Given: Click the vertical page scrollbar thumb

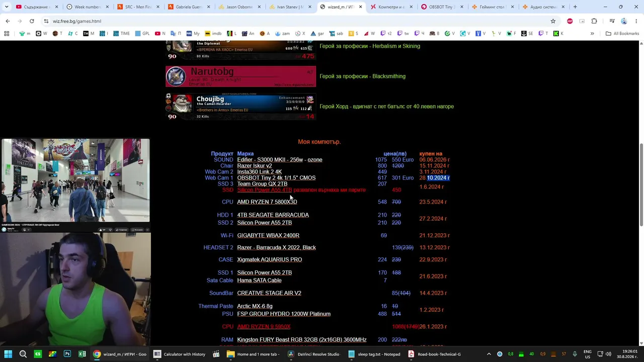Looking at the screenshot, I should point(641,185).
